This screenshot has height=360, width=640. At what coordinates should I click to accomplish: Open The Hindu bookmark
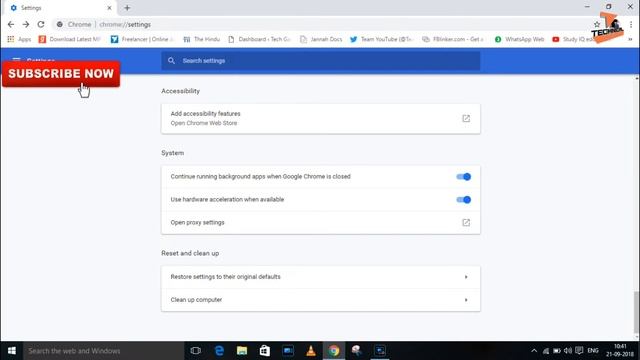coord(202,39)
